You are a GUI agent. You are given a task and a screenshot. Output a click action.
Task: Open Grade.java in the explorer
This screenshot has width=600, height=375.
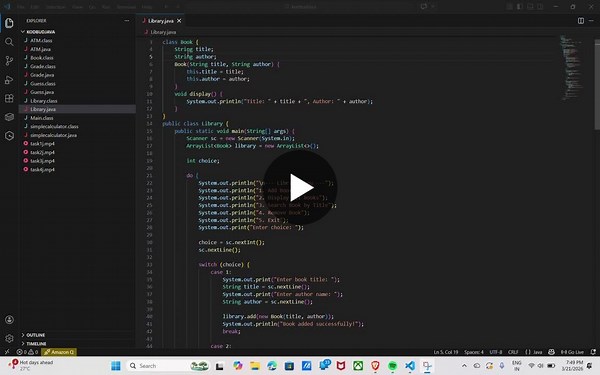(x=42, y=75)
